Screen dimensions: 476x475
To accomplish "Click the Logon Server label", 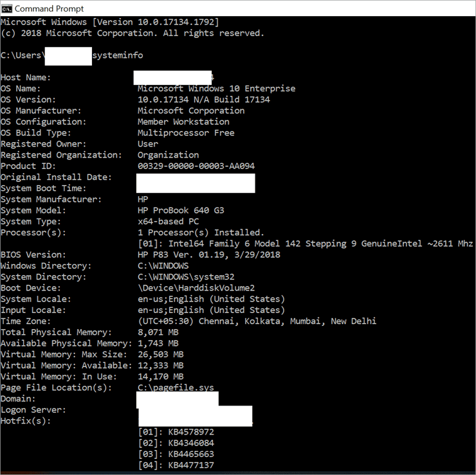I will click(33, 410).
